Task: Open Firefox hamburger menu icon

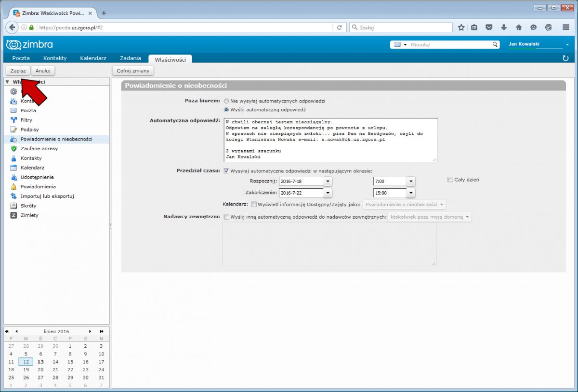Action: click(x=566, y=27)
